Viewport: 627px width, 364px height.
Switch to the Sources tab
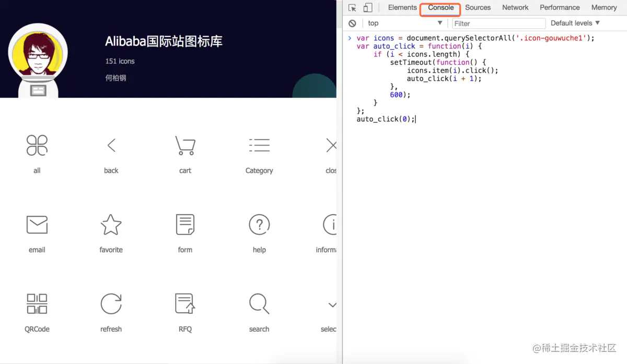pyautogui.click(x=478, y=7)
